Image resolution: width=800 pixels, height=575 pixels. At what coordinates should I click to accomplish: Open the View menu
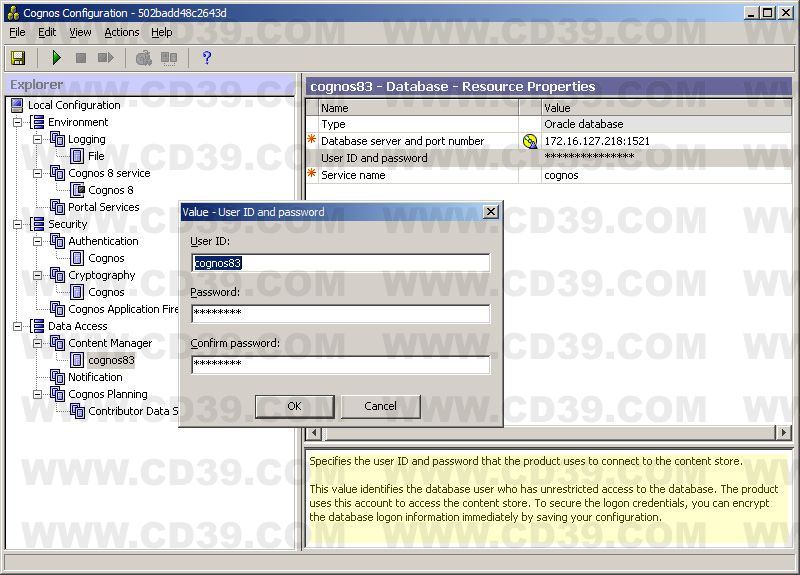pos(80,33)
